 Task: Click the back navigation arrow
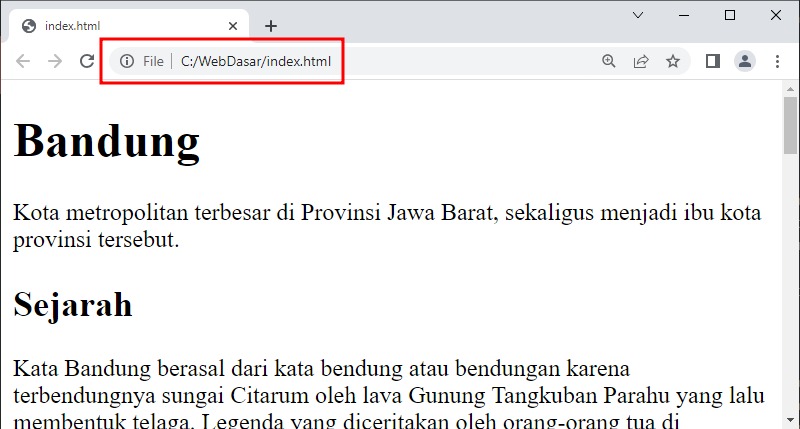point(23,61)
